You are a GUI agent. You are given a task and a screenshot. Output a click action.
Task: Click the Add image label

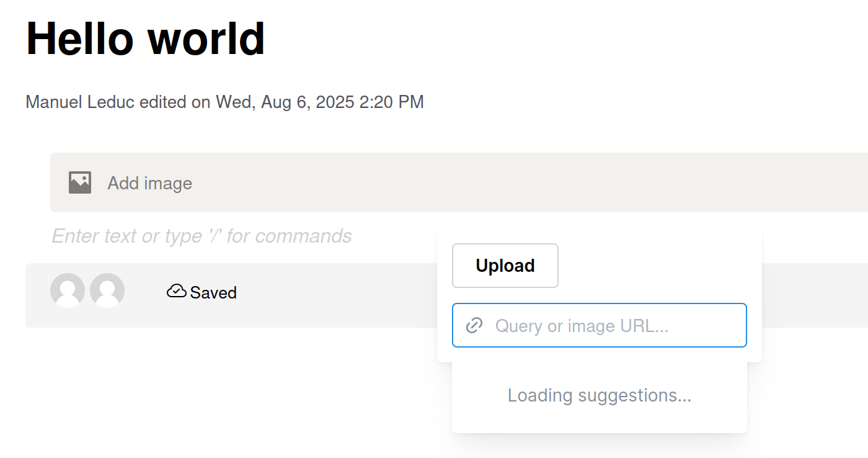(150, 183)
